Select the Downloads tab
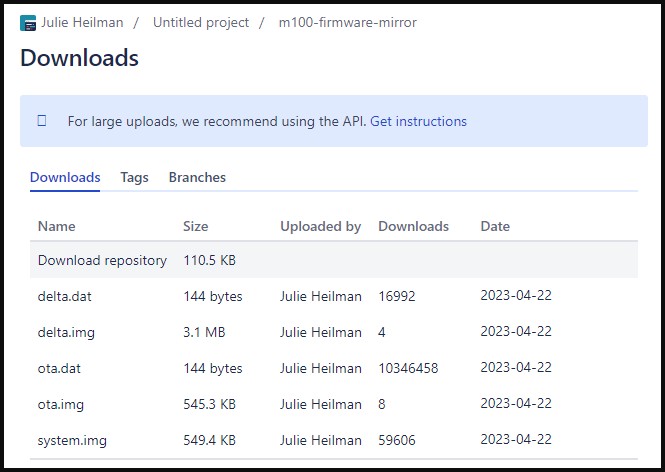The width and height of the screenshot is (665, 472). pyautogui.click(x=65, y=177)
